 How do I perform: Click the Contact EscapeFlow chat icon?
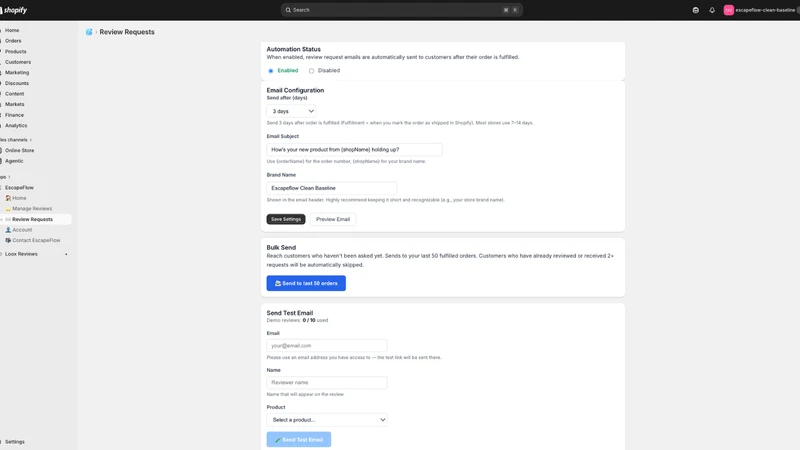8,240
